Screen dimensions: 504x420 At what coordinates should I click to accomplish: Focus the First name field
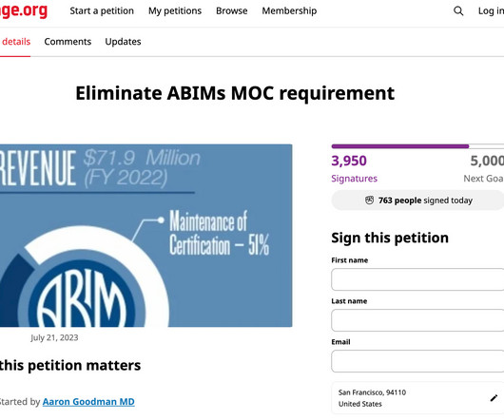tap(417, 279)
